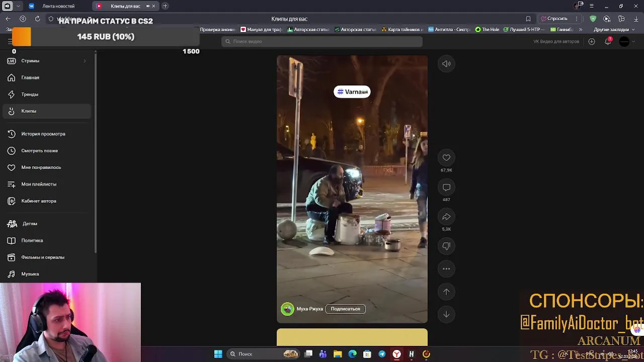
Task: Go to next clip with down arrow
Action: (446, 314)
